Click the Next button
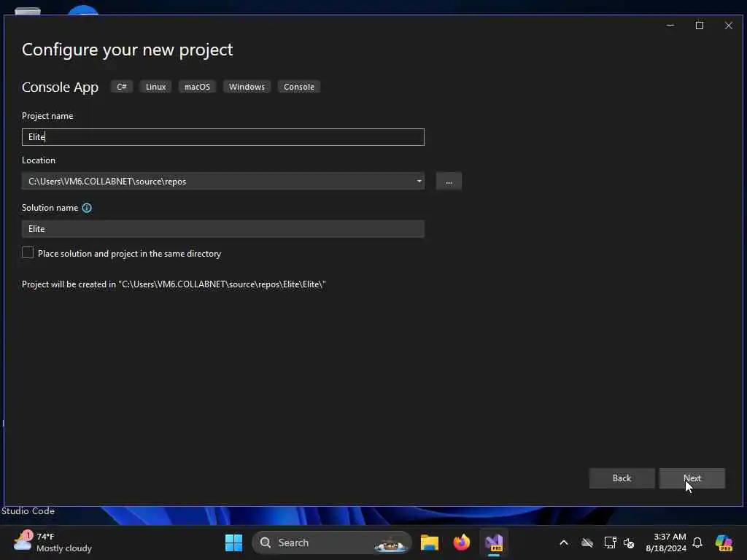 692,478
